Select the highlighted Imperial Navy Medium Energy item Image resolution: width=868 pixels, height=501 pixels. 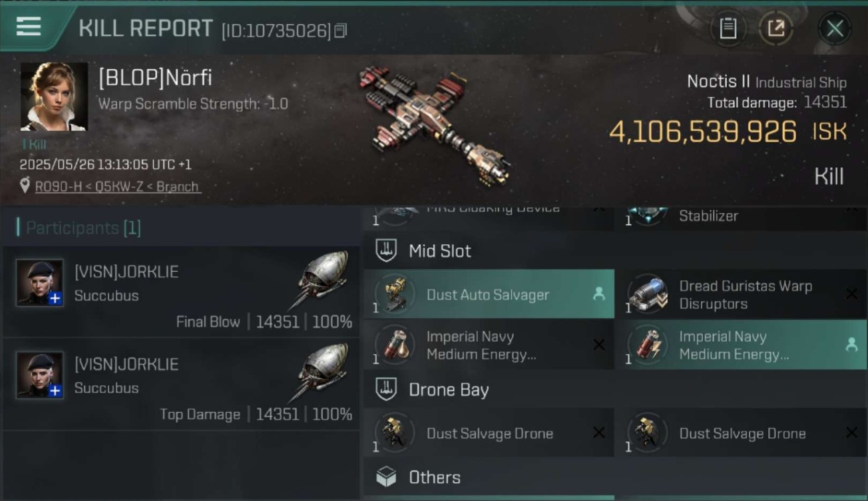[x=742, y=345]
